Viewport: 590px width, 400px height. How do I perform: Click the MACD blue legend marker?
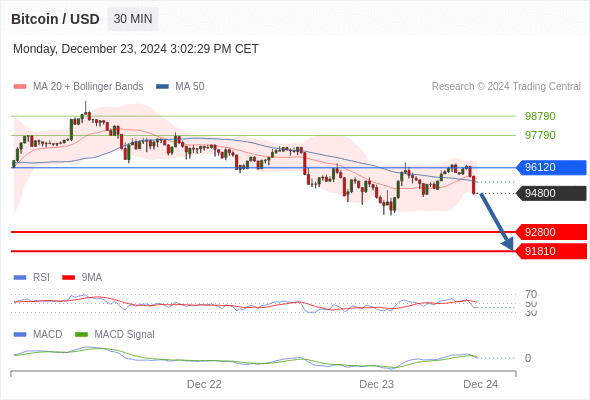pyautogui.click(x=20, y=335)
